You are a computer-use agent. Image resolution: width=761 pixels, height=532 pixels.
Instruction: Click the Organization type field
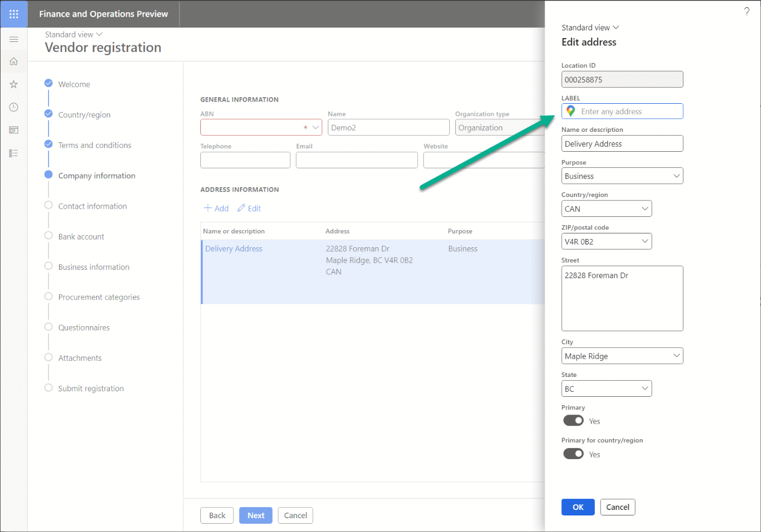coord(500,127)
